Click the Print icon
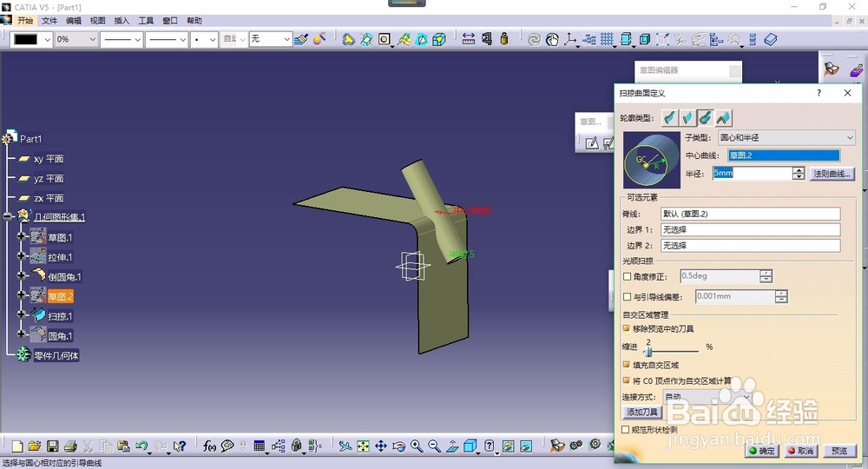This screenshot has width=868, height=469. click(x=70, y=446)
